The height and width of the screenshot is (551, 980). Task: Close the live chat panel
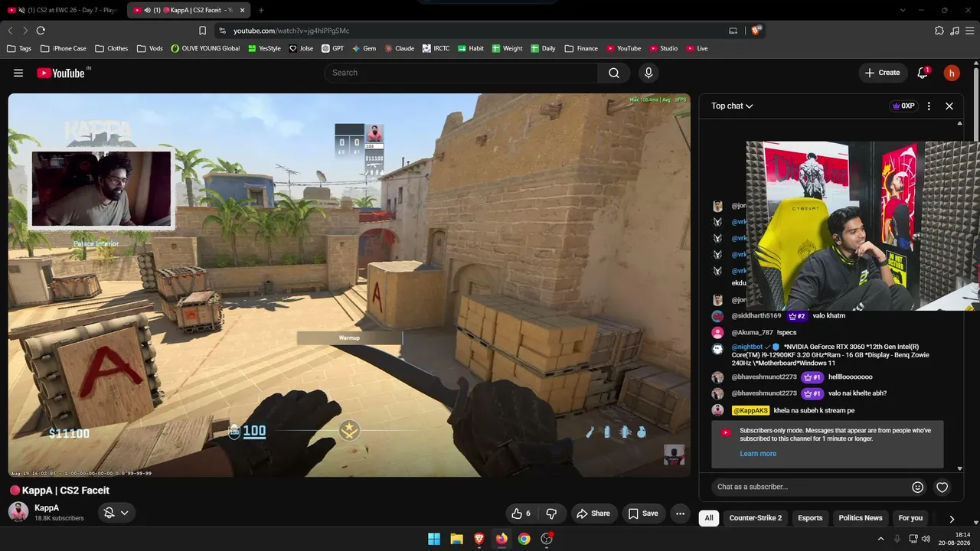(x=949, y=106)
